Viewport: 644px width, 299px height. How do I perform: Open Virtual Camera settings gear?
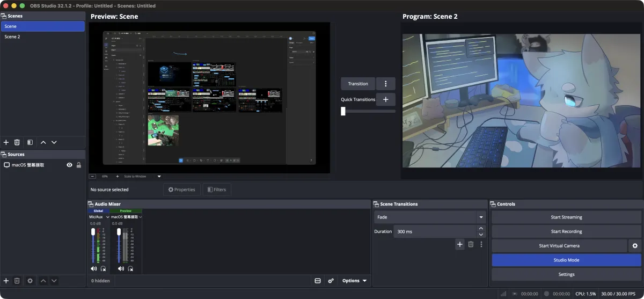click(x=635, y=246)
